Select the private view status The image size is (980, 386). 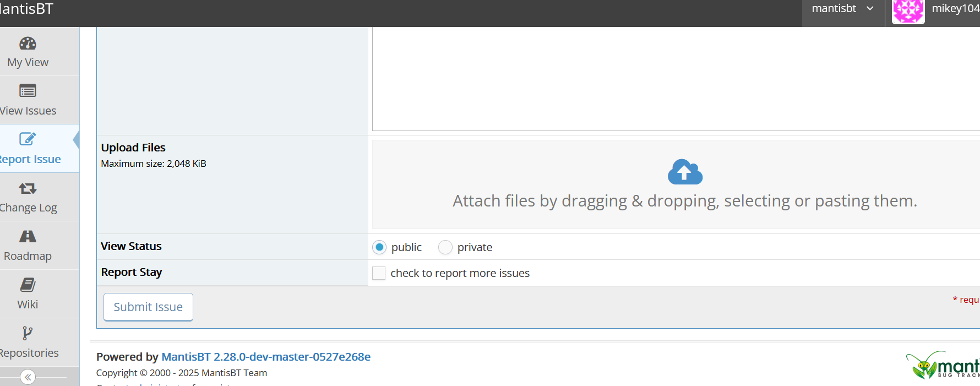coord(445,247)
